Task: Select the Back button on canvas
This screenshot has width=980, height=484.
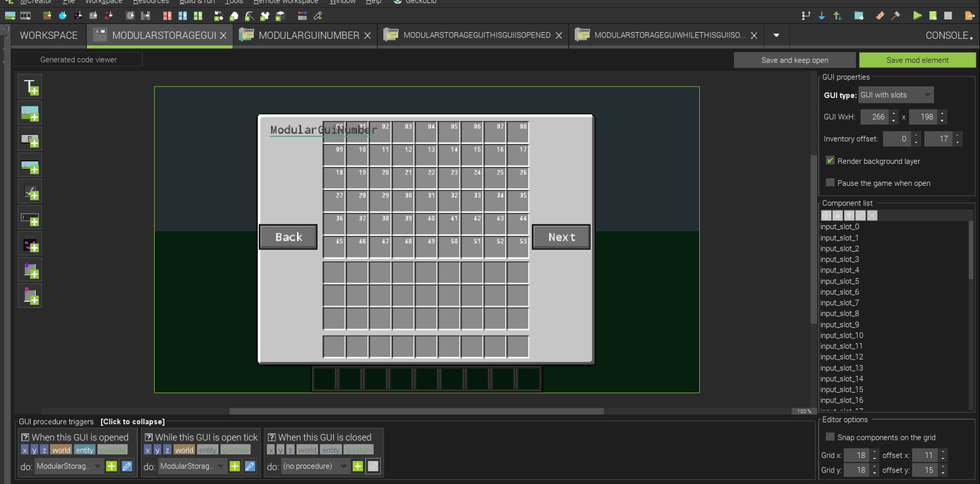Action: tap(289, 237)
